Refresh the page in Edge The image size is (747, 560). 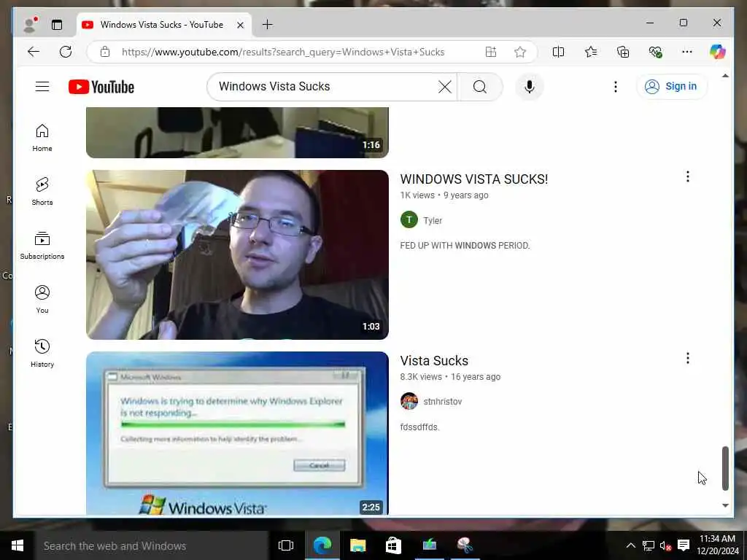click(66, 52)
